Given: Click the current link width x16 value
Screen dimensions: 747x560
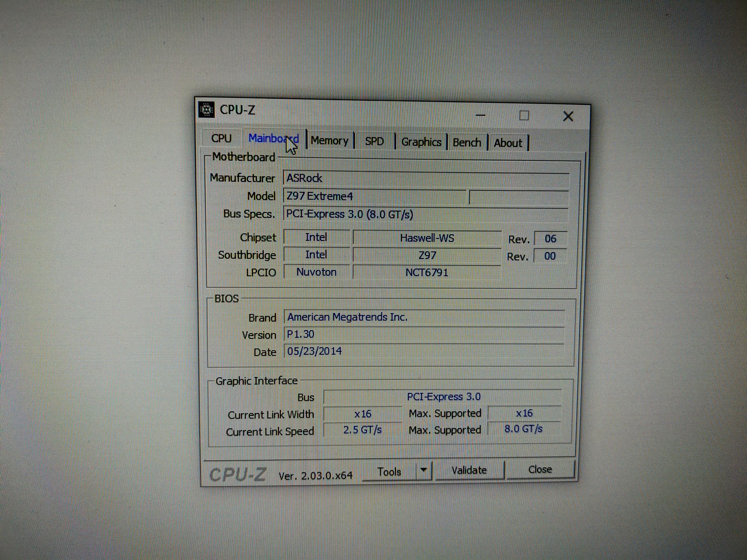Looking at the screenshot, I should tap(363, 414).
